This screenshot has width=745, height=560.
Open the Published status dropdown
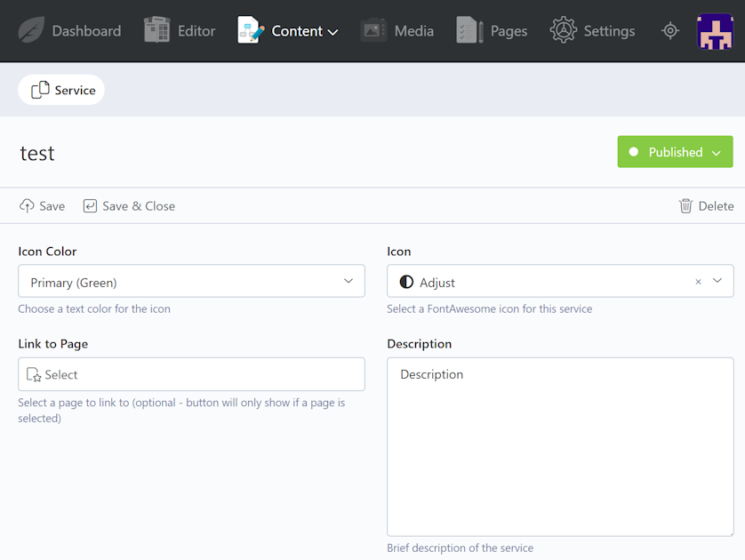point(675,152)
